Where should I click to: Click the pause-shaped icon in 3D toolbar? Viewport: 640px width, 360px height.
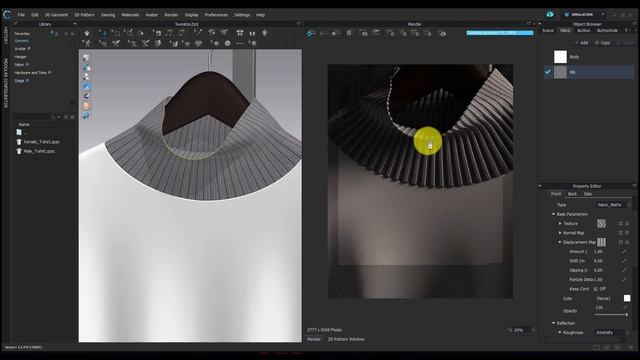252,33
